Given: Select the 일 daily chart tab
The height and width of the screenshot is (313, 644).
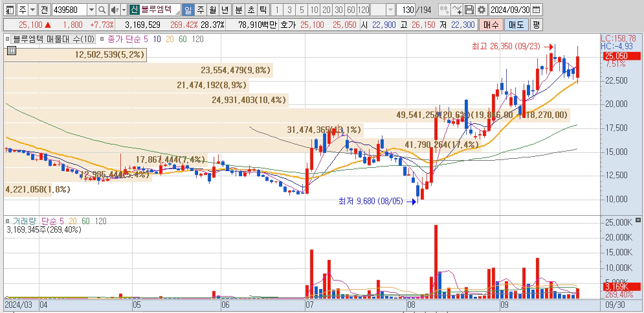Looking at the screenshot, I should pos(188,10).
